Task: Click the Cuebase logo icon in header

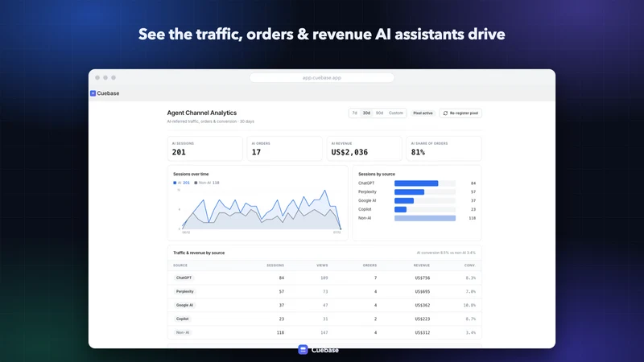Action: click(x=93, y=93)
